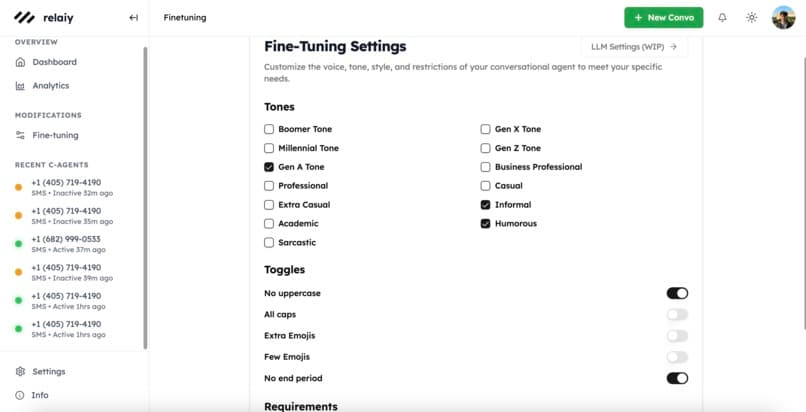
Task: Collapse the sidebar with arrow icon
Action: coord(134,17)
